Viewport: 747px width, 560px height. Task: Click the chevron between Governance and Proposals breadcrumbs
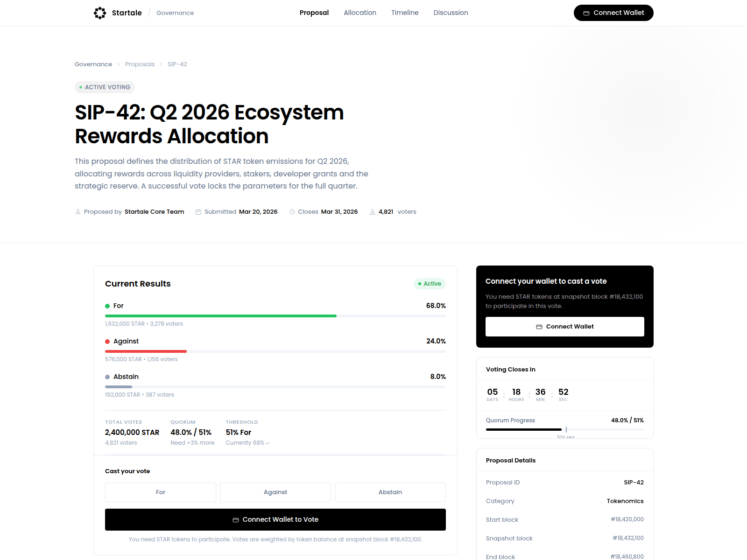click(x=119, y=64)
